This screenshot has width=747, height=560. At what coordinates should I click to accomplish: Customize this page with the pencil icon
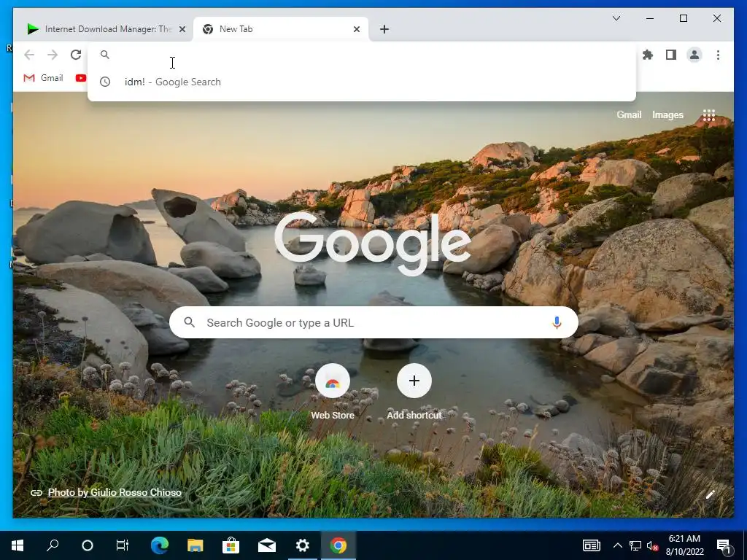710,494
